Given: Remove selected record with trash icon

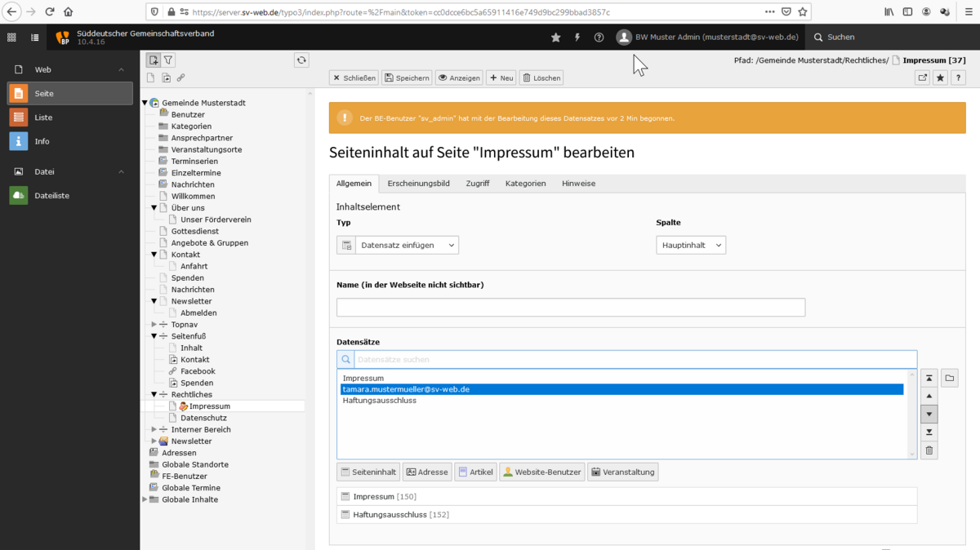Looking at the screenshot, I should pos(929,450).
